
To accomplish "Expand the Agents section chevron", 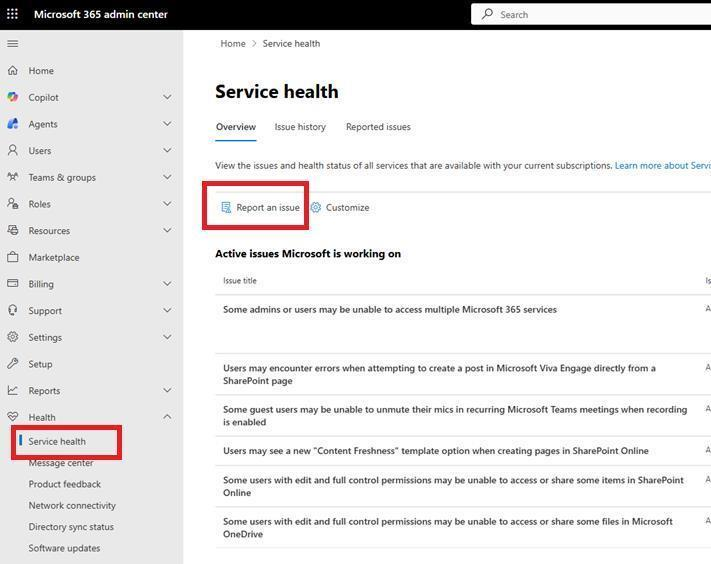I will 167,124.
